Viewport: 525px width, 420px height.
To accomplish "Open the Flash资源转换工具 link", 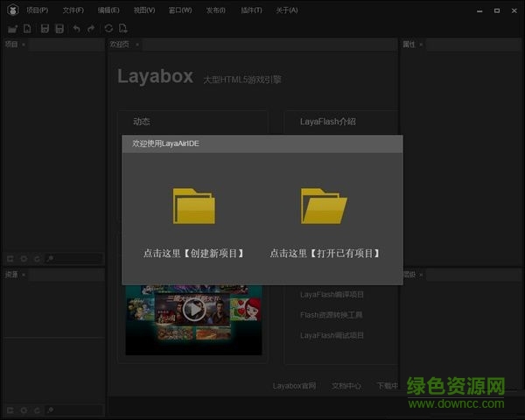I will click(x=331, y=315).
